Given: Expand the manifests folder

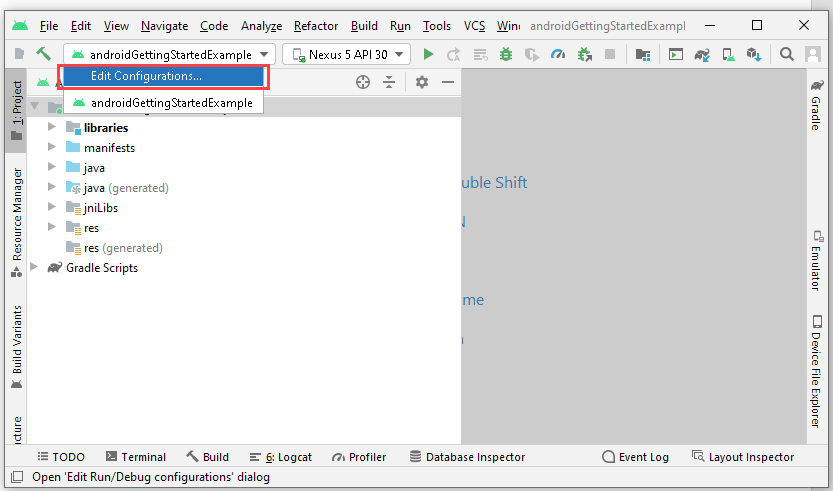Looking at the screenshot, I should 52,148.
